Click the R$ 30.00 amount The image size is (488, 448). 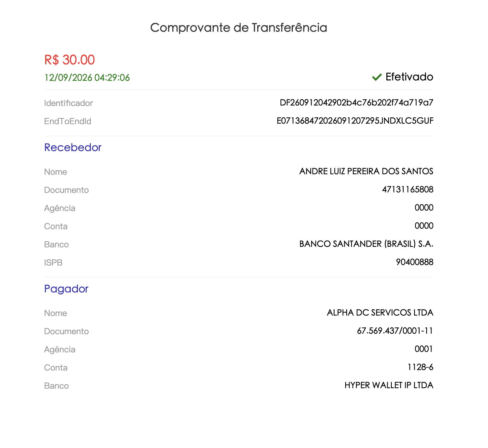coord(69,60)
